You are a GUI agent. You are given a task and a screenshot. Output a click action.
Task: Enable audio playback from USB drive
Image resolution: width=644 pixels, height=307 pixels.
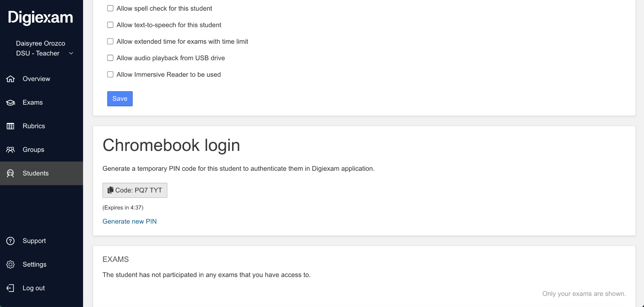(110, 58)
